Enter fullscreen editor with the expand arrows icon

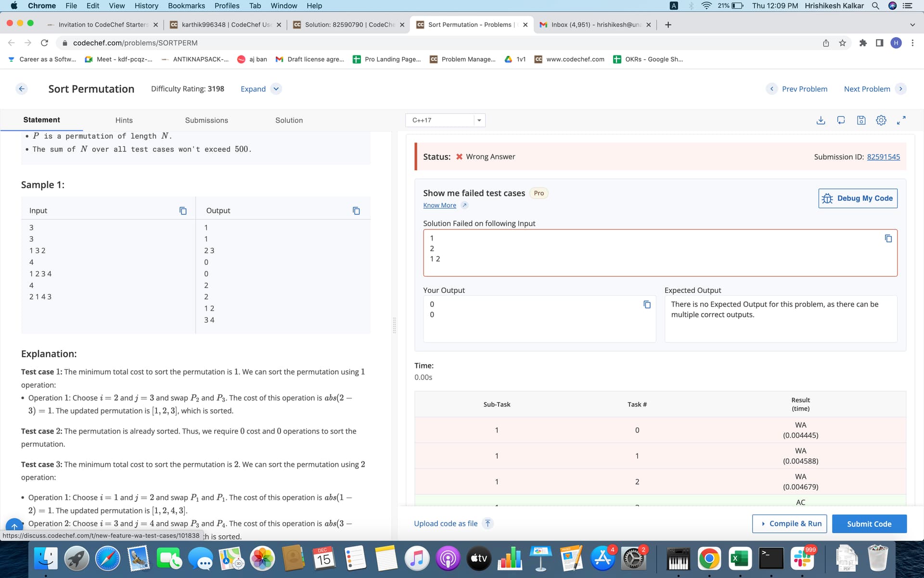click(x=901, y=120)
